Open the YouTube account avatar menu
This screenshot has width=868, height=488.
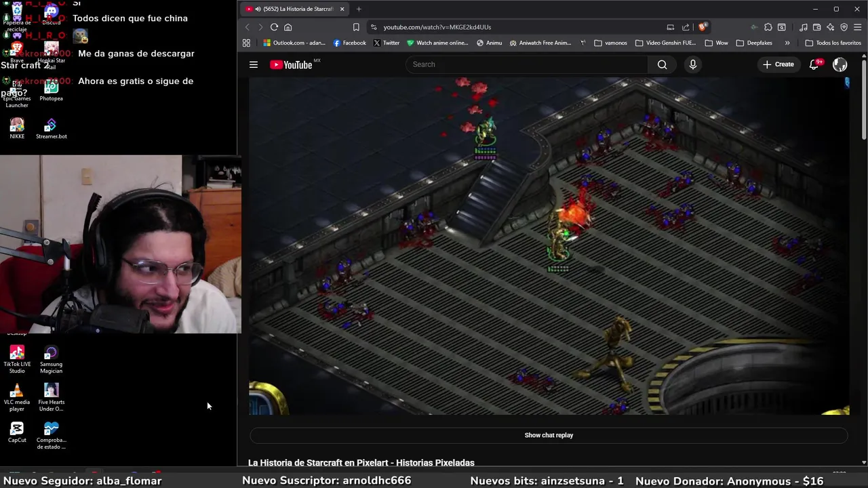(x=840, y=64)
